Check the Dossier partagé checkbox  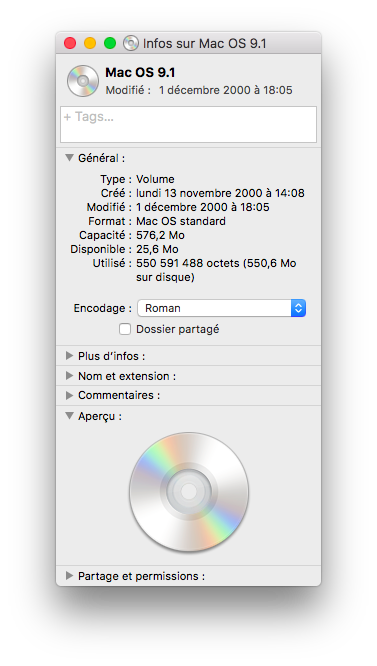pyautogui.click(x=125, y=329)
